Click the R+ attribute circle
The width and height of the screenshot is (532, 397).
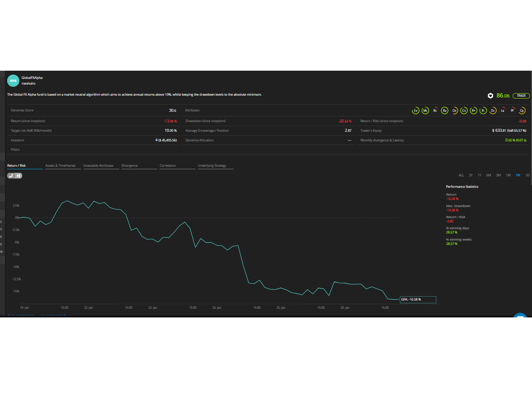(473, 111)
